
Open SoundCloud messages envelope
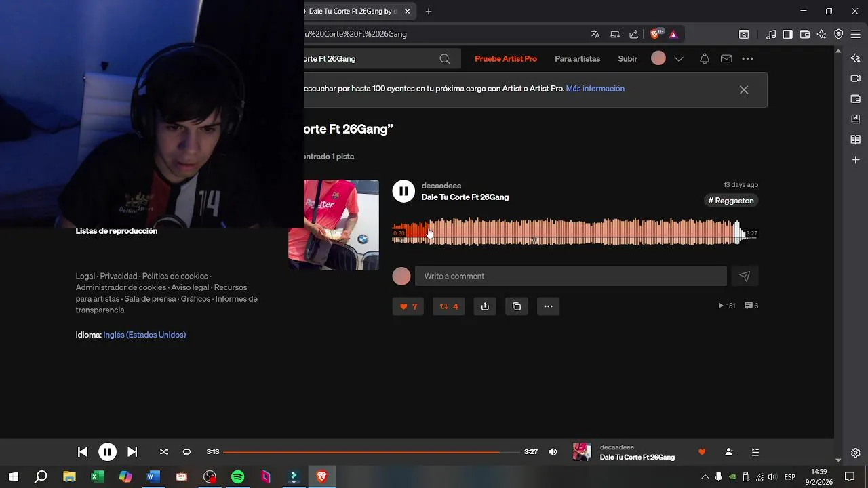(726, 59)
